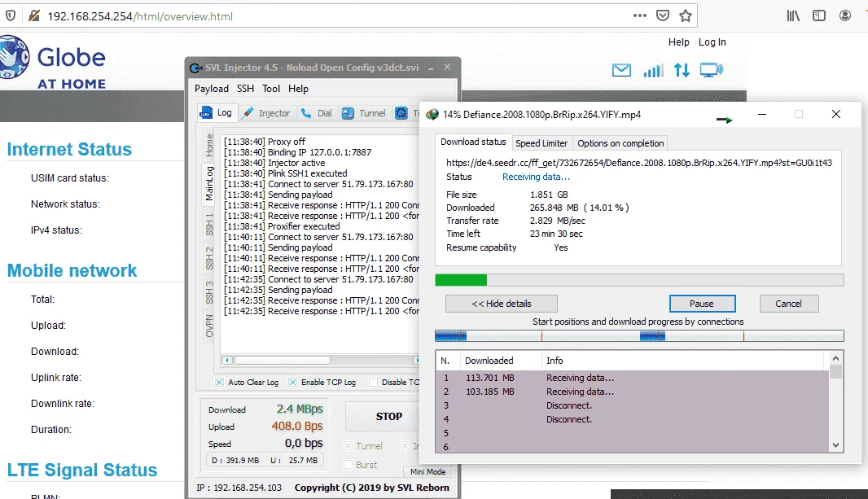The image size is (868, 499).
Task: Click the STOP button in SVL Injector
Action: point(383,417)
